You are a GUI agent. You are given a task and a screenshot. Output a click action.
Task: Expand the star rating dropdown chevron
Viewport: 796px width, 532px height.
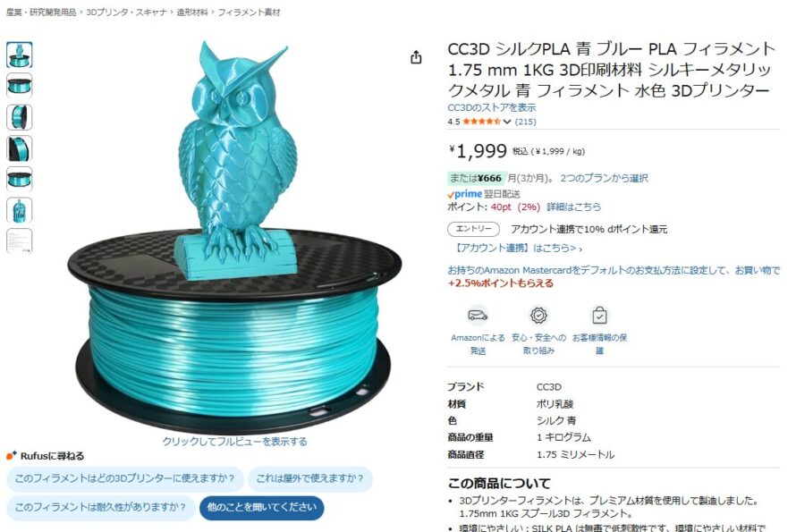coord(506,122)
